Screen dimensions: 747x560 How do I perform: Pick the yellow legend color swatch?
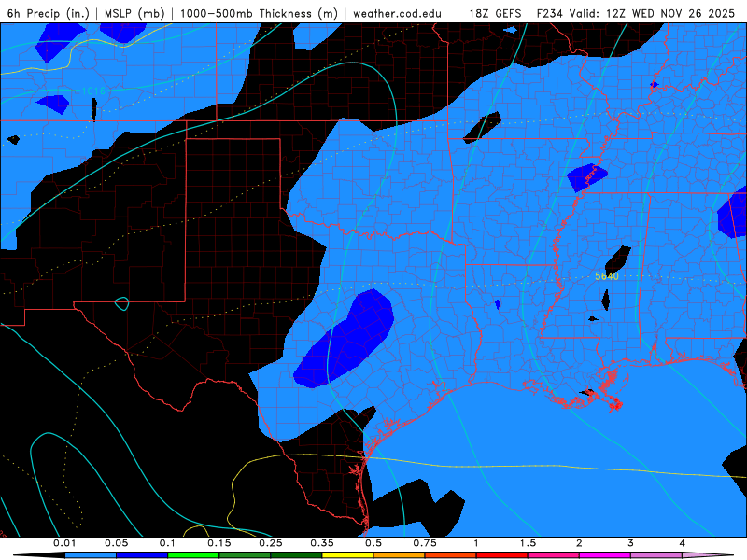click(x=347, y=555)
